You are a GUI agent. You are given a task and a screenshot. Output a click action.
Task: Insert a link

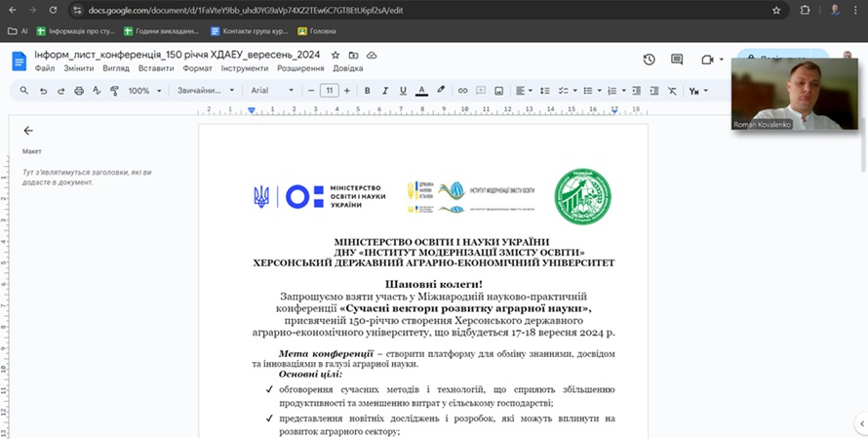pyautogui.click(x=463, y=91)
